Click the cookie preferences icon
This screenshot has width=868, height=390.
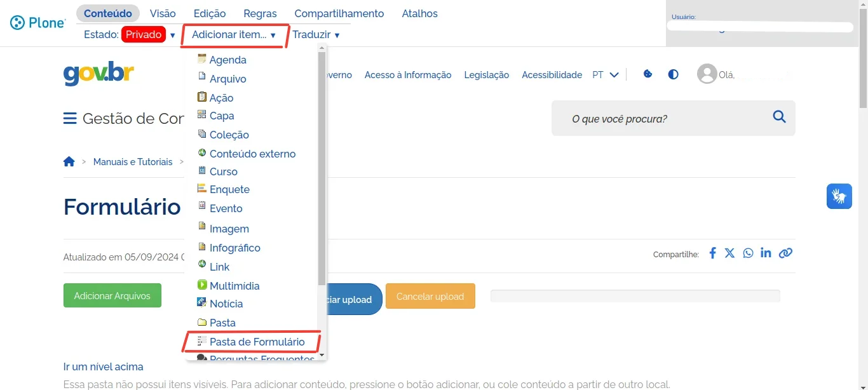point(648,74)
